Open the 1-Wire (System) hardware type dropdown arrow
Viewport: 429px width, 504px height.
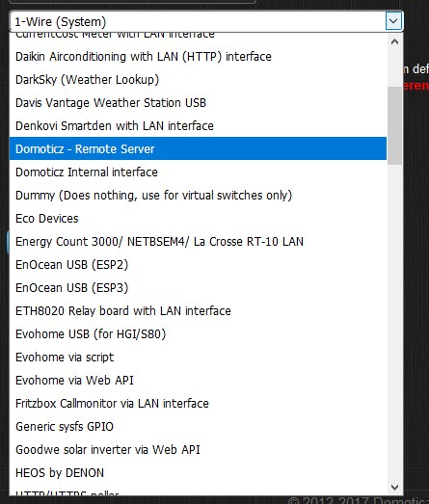point(393,21)
